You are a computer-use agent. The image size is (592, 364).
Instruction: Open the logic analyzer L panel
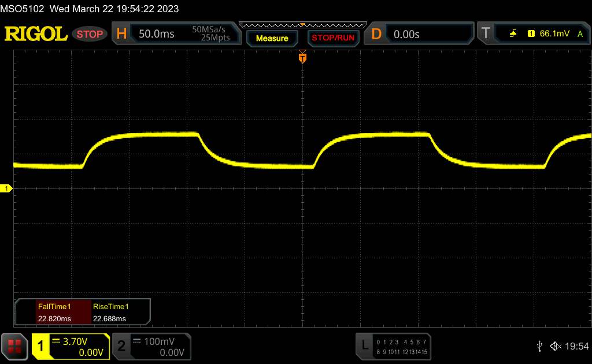(365, 345)
